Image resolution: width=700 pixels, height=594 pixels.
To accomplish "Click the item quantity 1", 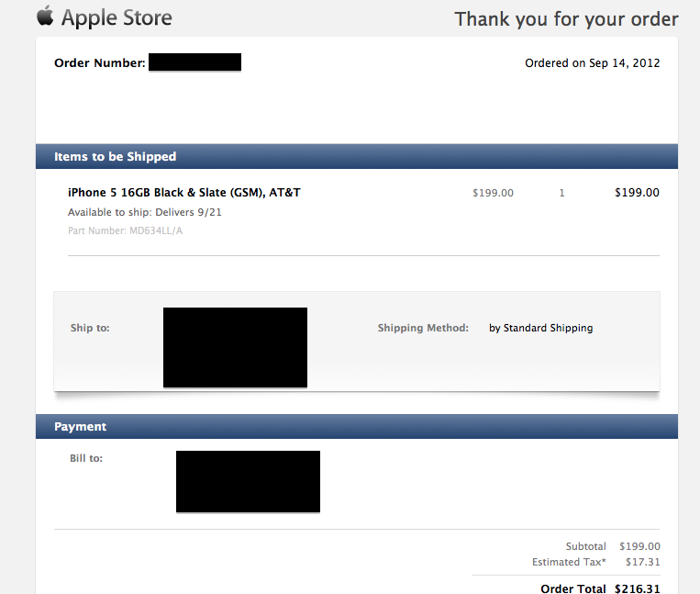I will [x=562, y=193].
